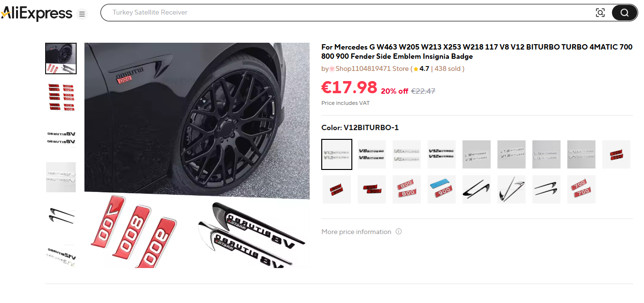This screenshot has height=303, width=644.
Task: Choose the black V8 BITURBO color variant
Action: tap(372, 154)
